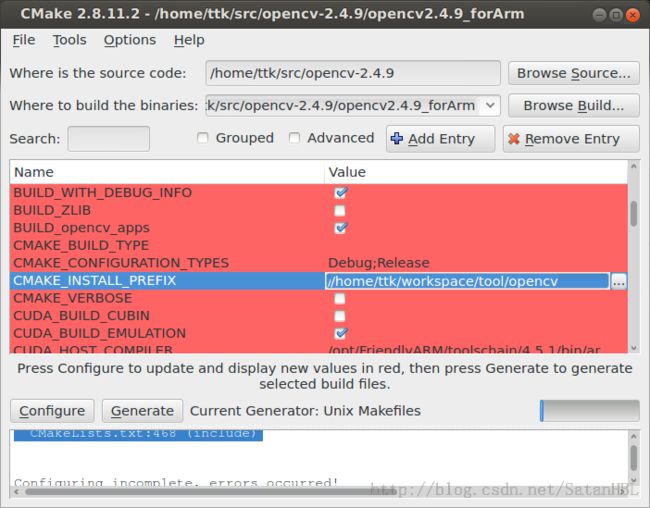Select the CMAKE_BUILD_TYPE row

318,245
